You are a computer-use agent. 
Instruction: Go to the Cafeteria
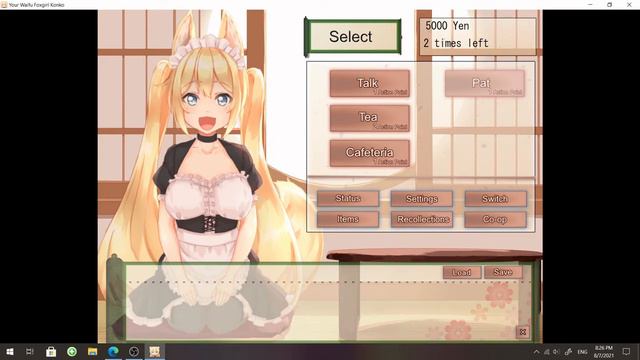click(369, 153)
